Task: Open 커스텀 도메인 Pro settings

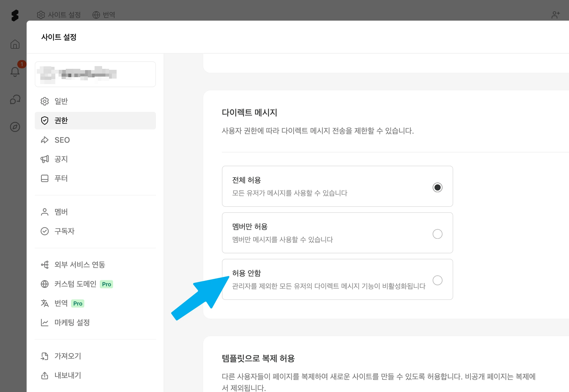Action: click(75, 284)
